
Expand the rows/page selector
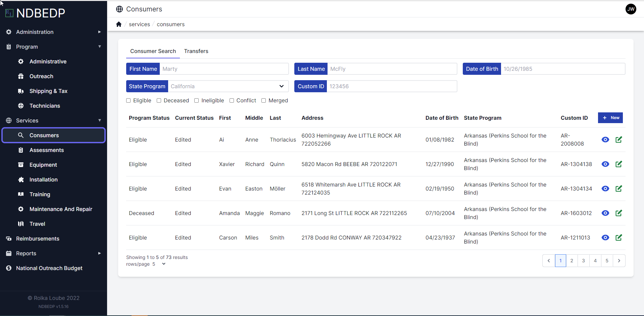(x=163, y=264)
